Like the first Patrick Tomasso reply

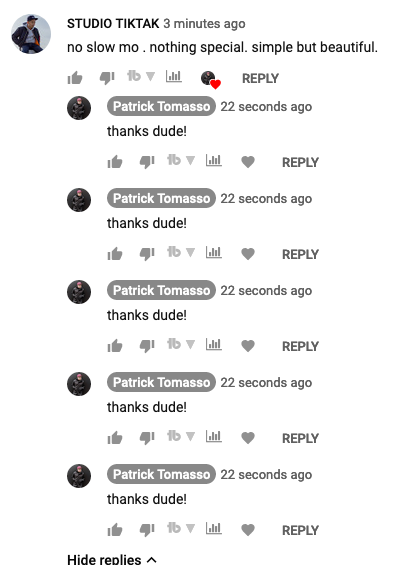point(115,162)
